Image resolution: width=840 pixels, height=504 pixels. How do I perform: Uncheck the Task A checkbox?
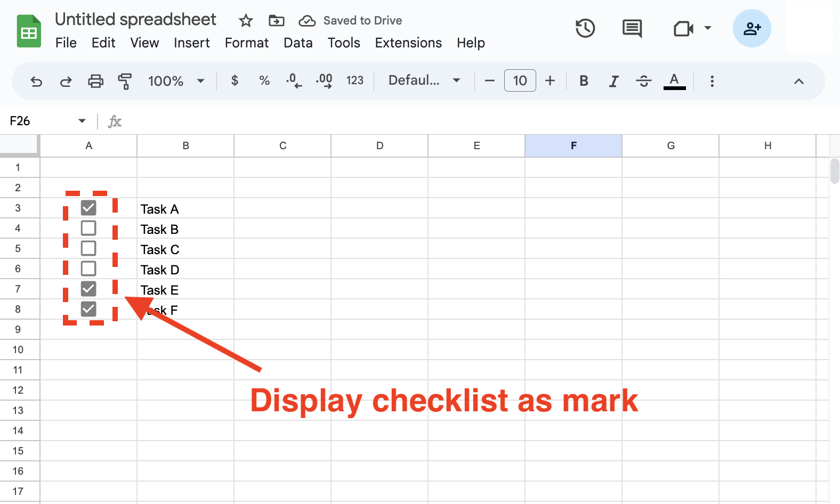tap(88, 208)
